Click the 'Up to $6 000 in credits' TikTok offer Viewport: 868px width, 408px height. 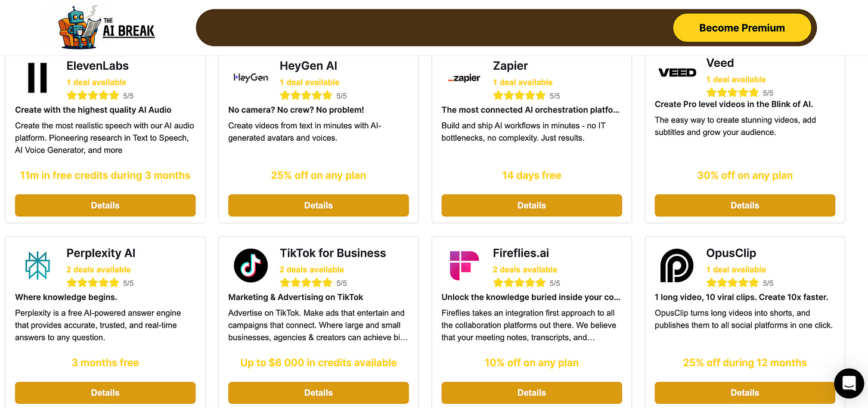pyautogui.click(x=318, y=362)
